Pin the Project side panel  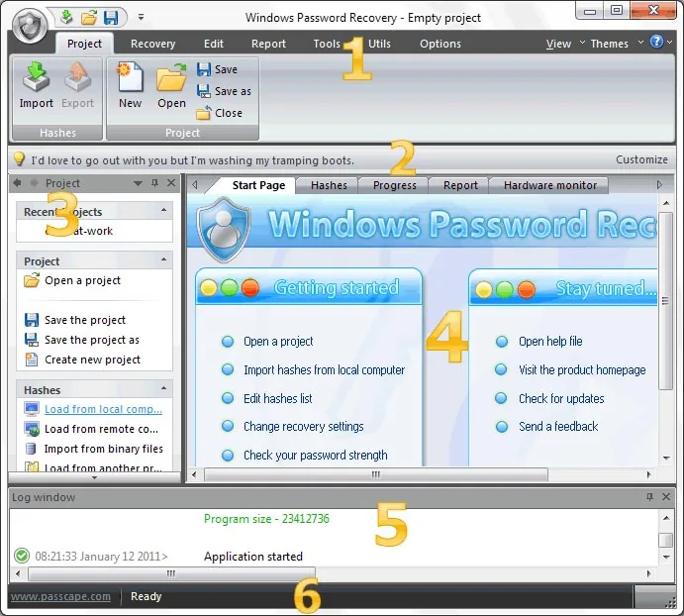(x=154, y=183)
